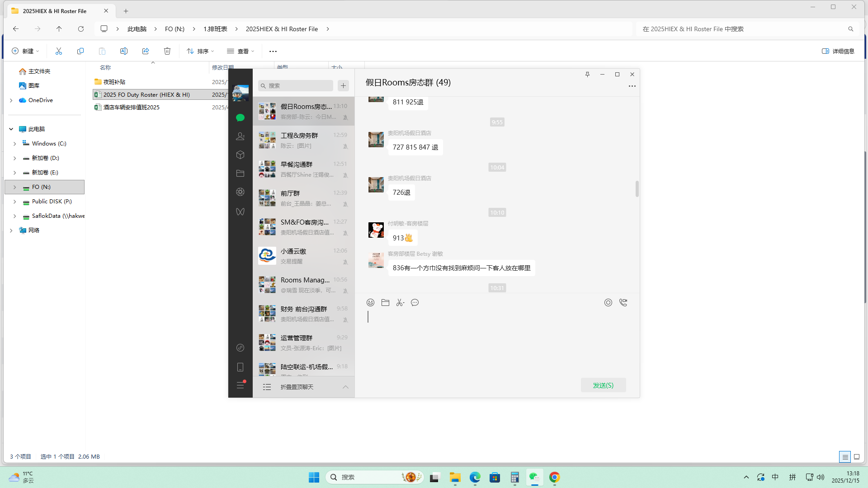
Task: Open WeChat Moments aperture icon
Action: (x=240, y=192)
